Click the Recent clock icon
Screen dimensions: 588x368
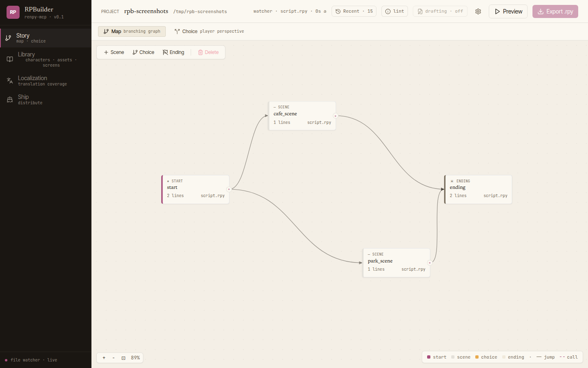[338, 11]
